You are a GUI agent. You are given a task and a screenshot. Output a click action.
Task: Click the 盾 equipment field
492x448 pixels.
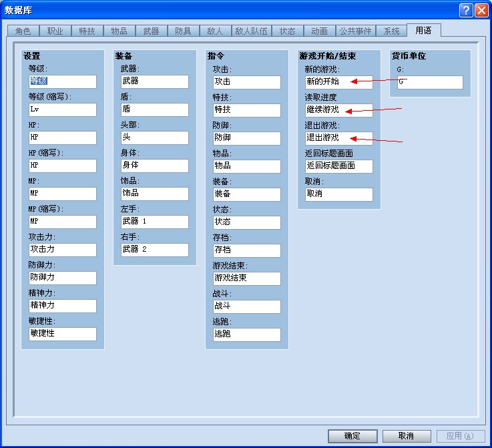click(155, 109)
